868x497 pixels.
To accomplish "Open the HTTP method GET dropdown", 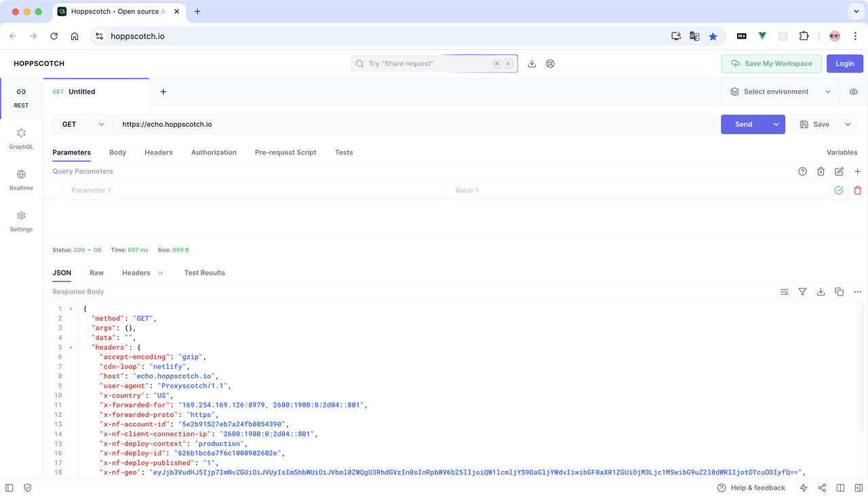I will (x=83, y=124).
